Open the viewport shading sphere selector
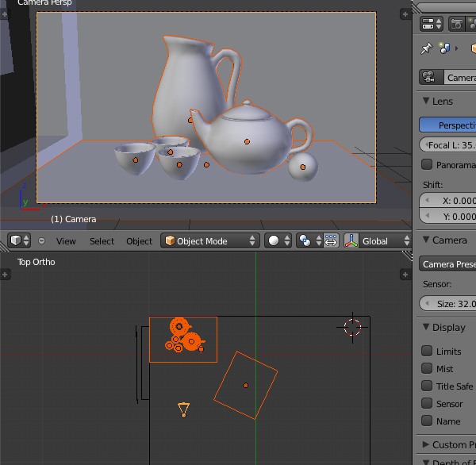Screen dimensions: 476x465 (x=278, y=241)
